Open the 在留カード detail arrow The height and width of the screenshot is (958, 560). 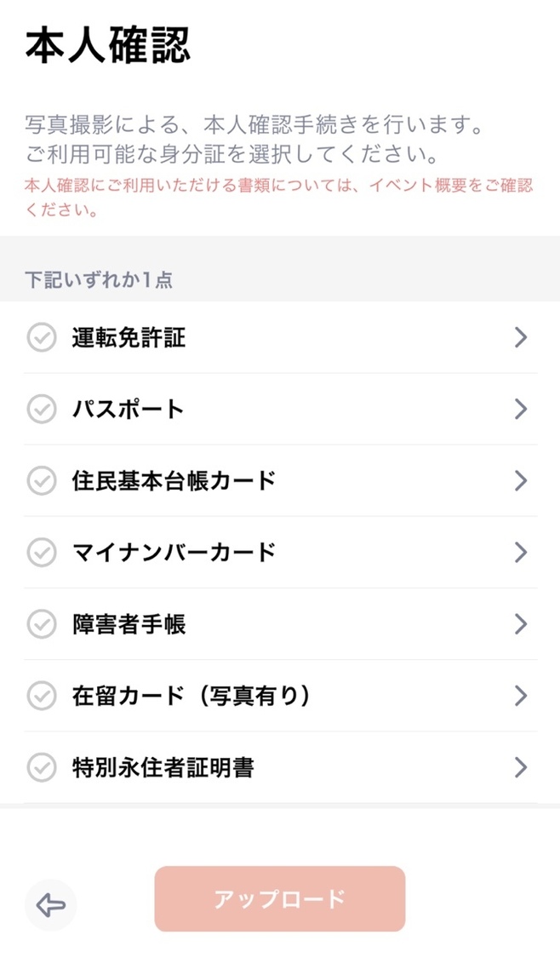click(x=521, y=696)
